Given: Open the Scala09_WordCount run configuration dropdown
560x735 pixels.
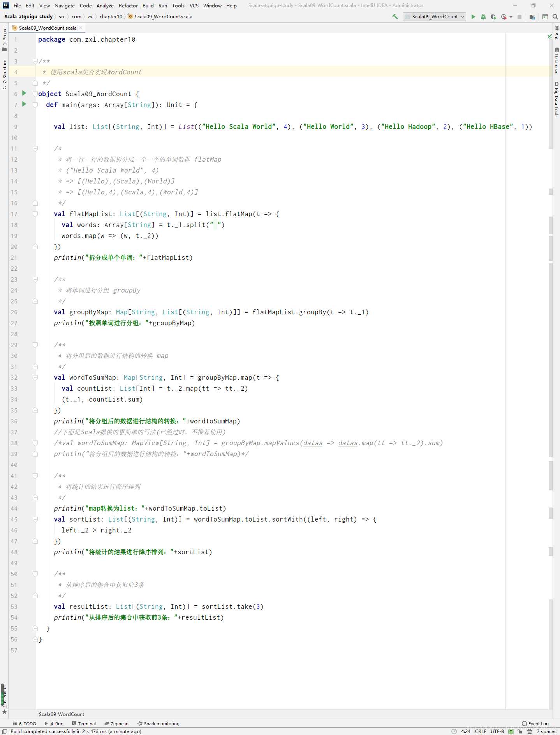Looking at the screenshot, I should click(434, 17).
